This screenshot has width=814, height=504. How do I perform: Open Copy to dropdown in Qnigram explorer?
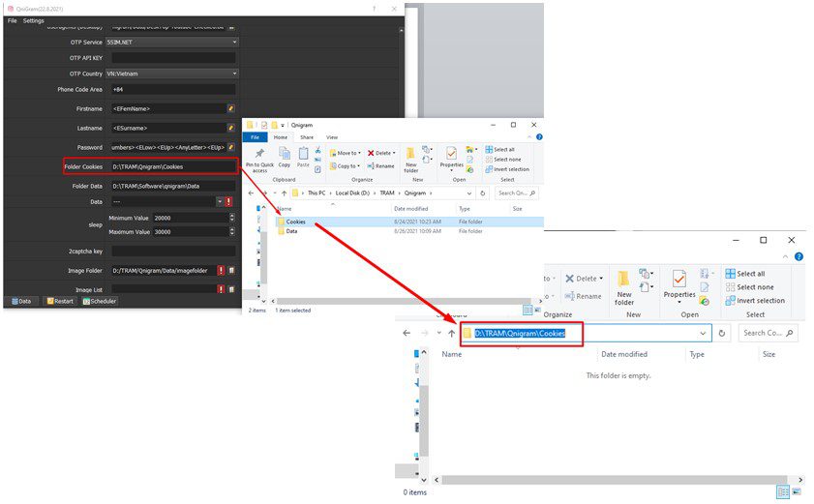[346, 166]
